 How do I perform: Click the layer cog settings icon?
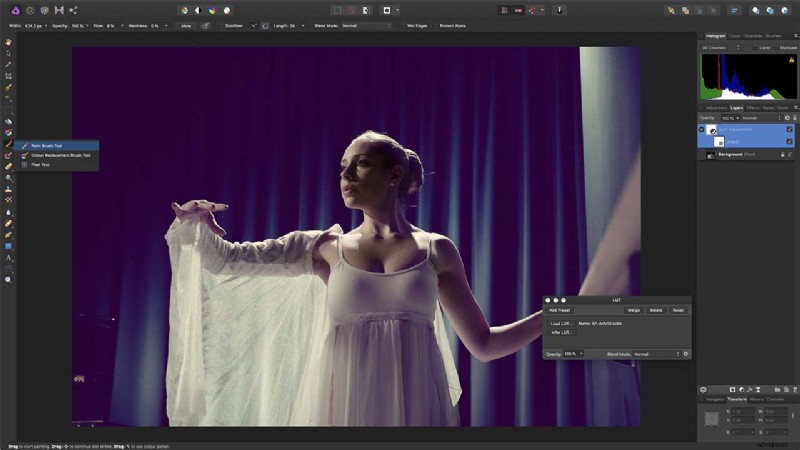[787, 118]
